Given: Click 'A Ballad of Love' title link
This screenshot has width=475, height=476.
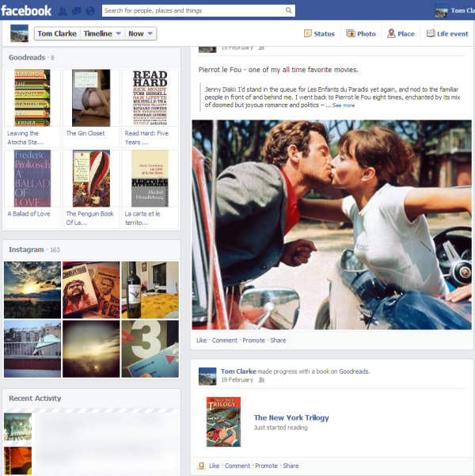Looking at the screenshot, I should coord(28,214).
